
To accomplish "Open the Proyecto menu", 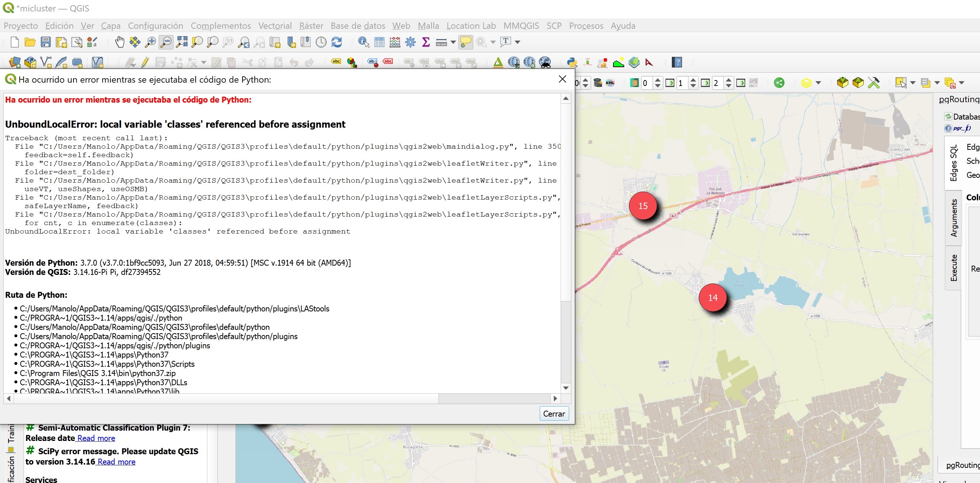I will tap(21, 25).
